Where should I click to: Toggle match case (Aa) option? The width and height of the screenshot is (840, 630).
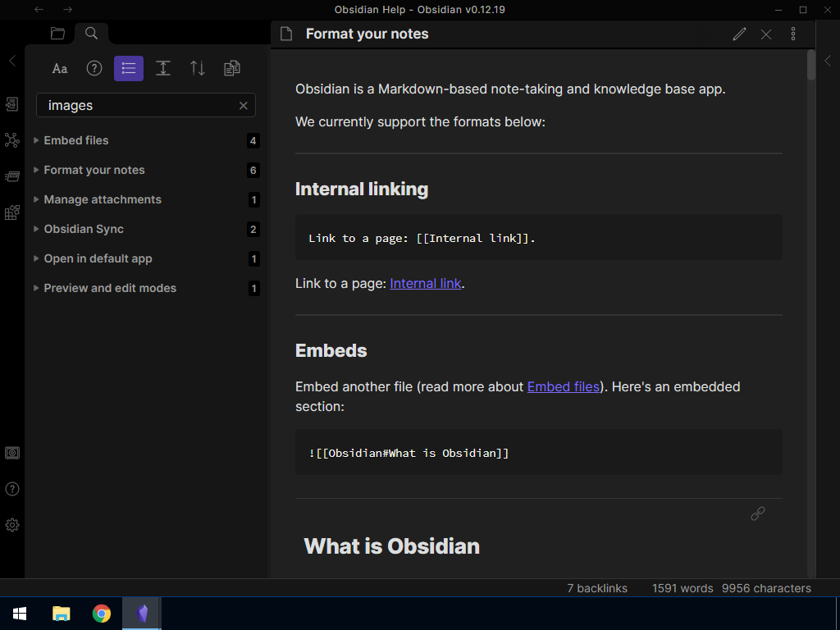[59, 69]
